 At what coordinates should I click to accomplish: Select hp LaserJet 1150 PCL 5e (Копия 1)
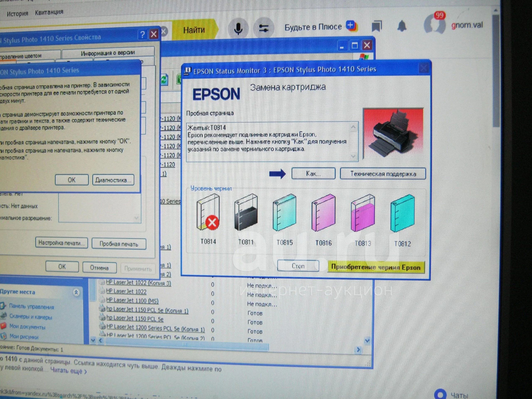147,310
